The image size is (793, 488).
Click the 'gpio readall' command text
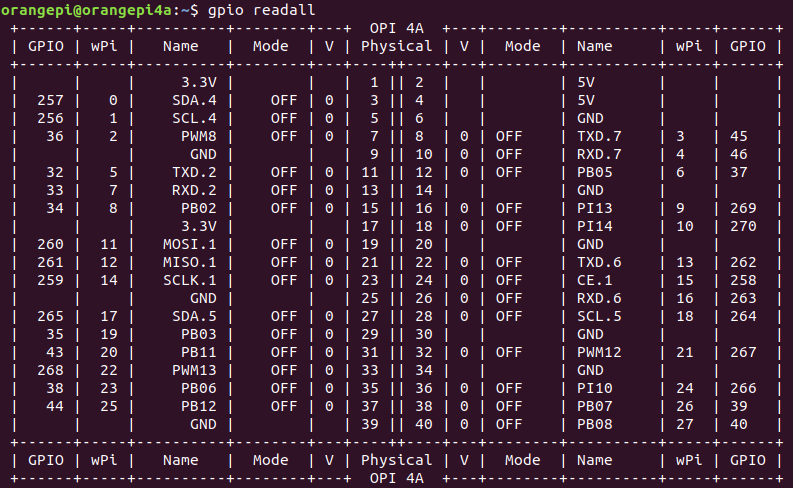[261, 10]
